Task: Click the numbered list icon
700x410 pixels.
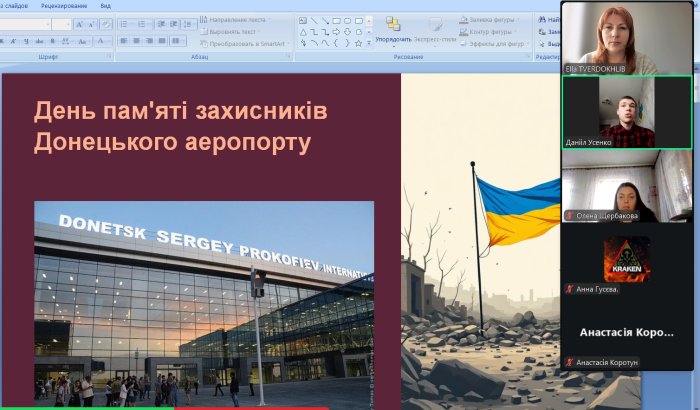Action: pyautogui.click(x=143, y=23)
